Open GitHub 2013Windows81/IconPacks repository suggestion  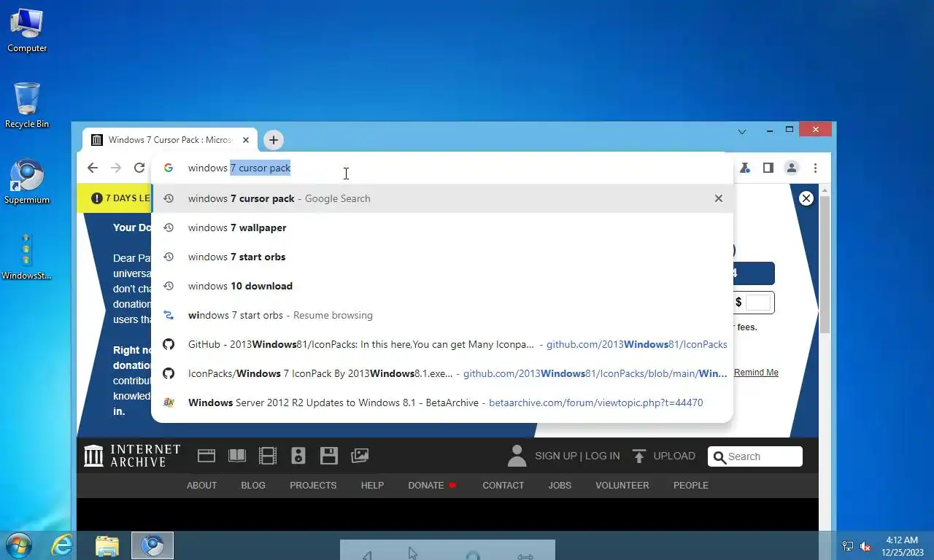click(442, 344)
